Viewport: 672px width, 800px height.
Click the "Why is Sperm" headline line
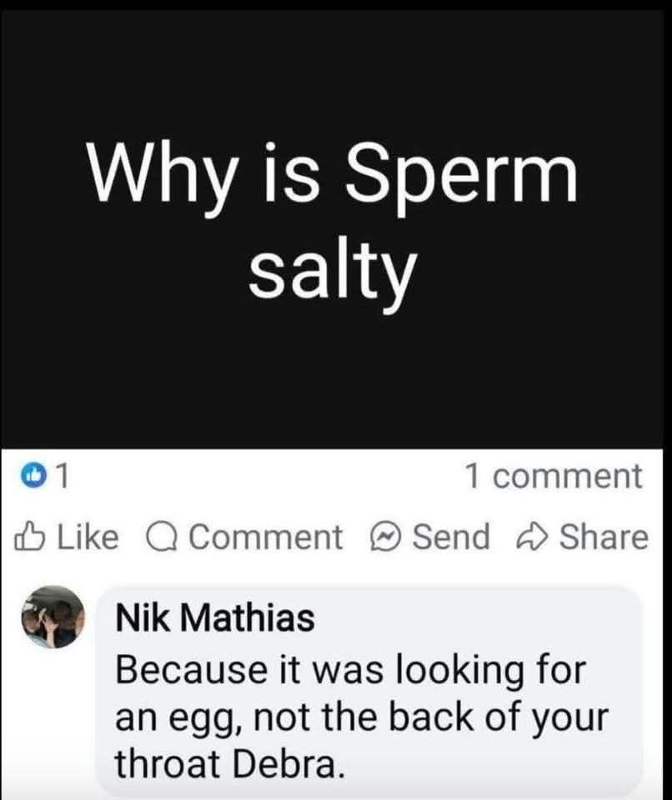pos(333,172)
